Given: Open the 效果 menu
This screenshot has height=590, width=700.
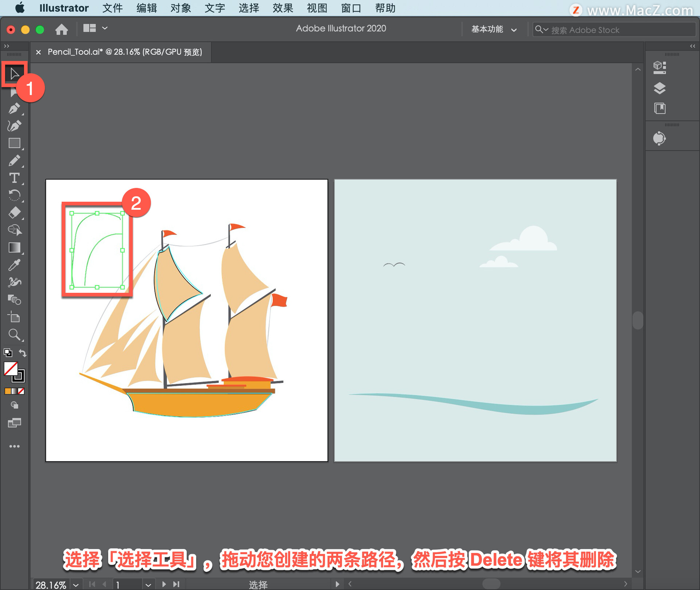Looking at the screenshot, I should (283, 8).
